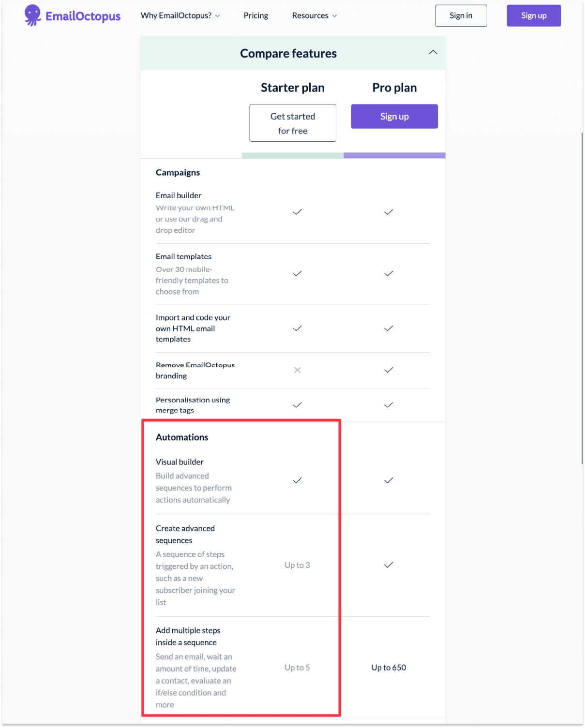Viewport: 585px width, 728px height.
Task: Click the Pro plan checkmark for Remove EmailOctopus branding
Action: (x=388, y=370)
